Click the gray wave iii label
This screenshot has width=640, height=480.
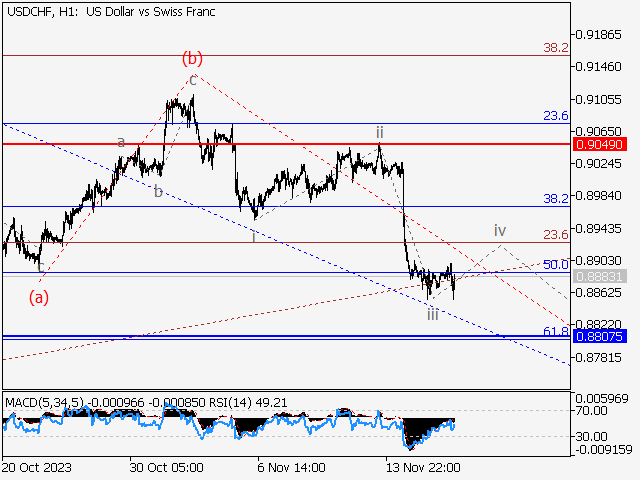tap(433, 314)
